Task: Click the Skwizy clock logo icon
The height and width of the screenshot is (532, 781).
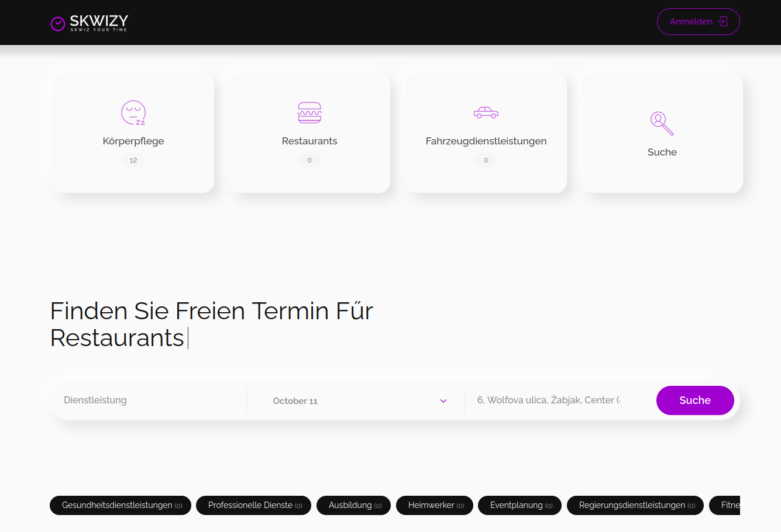Action: coord(58,23)
